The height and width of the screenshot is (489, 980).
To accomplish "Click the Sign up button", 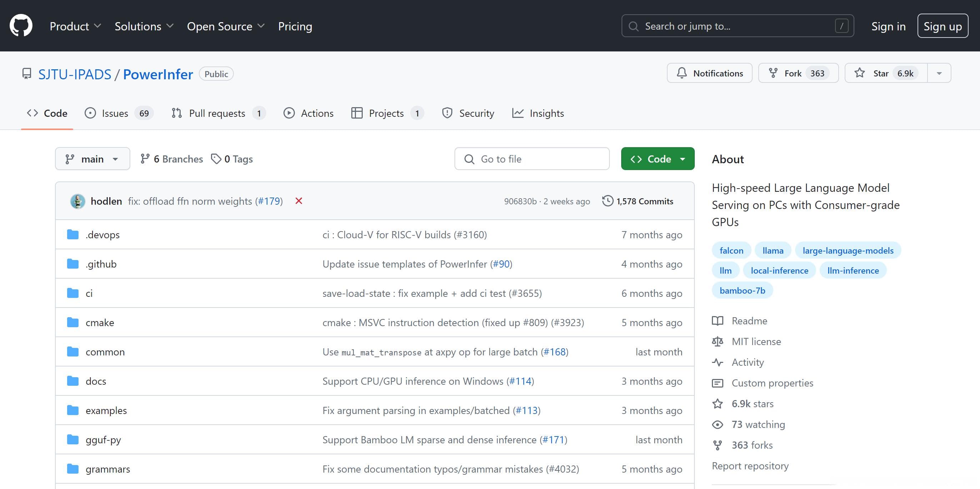I will coord(943,26).
